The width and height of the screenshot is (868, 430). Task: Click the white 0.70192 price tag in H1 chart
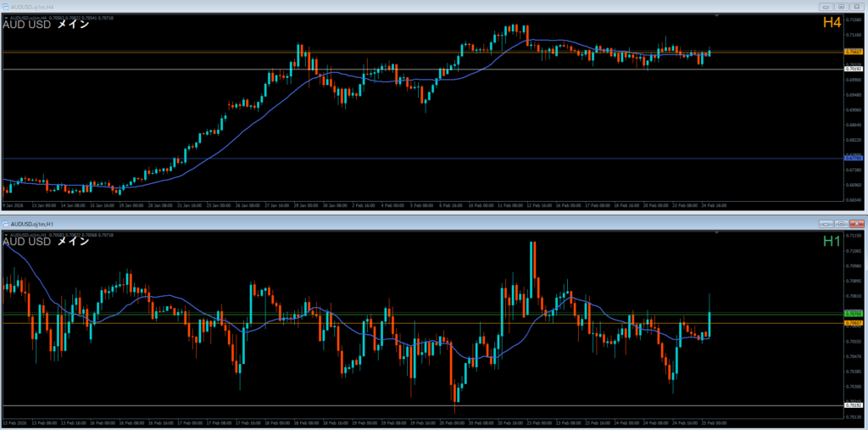(853, 405)
